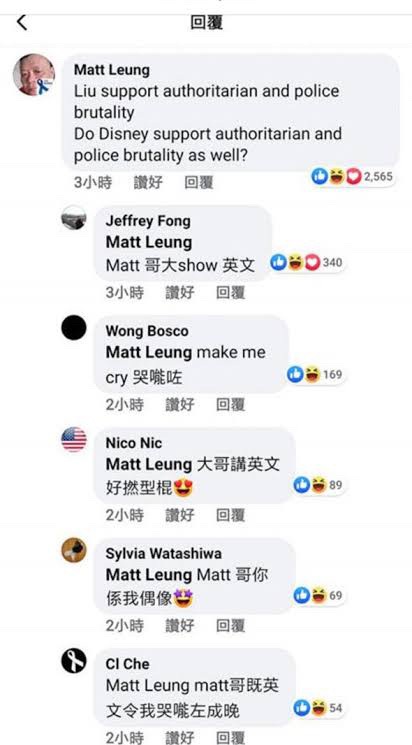
Task: View the 54 reactions on Cl Che's reply
Action: pyautogui.click(x=318, y=708)
